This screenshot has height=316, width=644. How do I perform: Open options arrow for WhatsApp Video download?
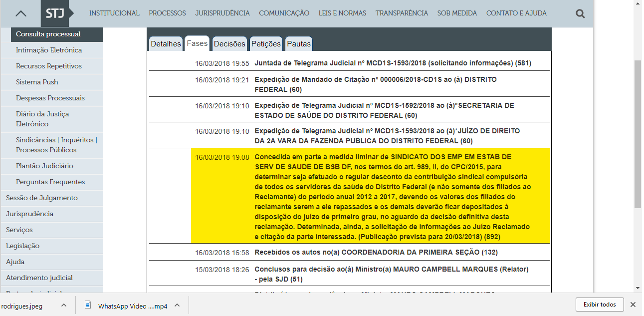pyautogui.click(x=177, y=306)
